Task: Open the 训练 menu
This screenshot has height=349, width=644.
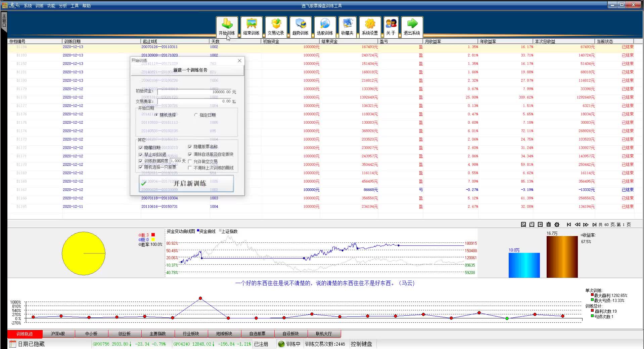Action: tap(40, 6)
